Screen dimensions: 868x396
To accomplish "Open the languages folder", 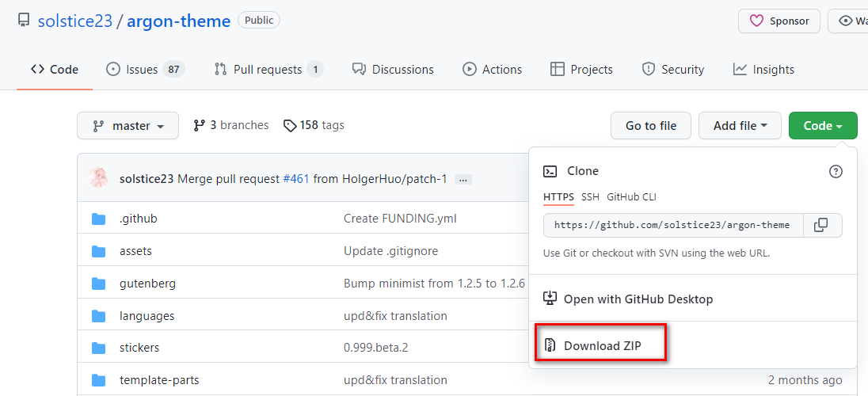I will pyautogui.click(x=147, y=316).
